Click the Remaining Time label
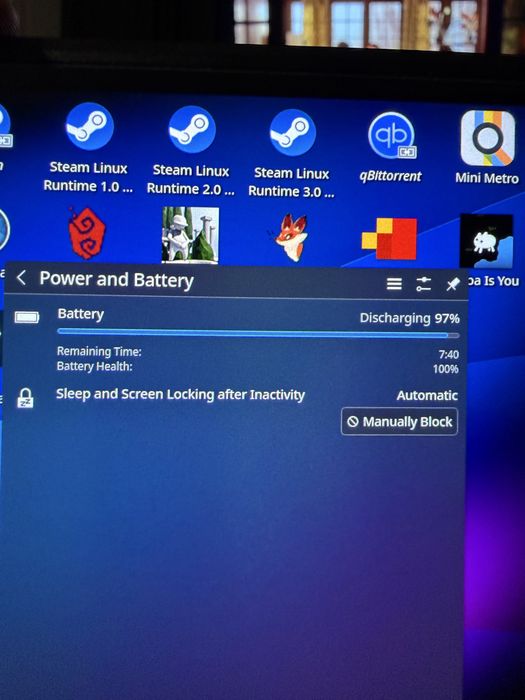The image size is (525, 700). point(99,352)
